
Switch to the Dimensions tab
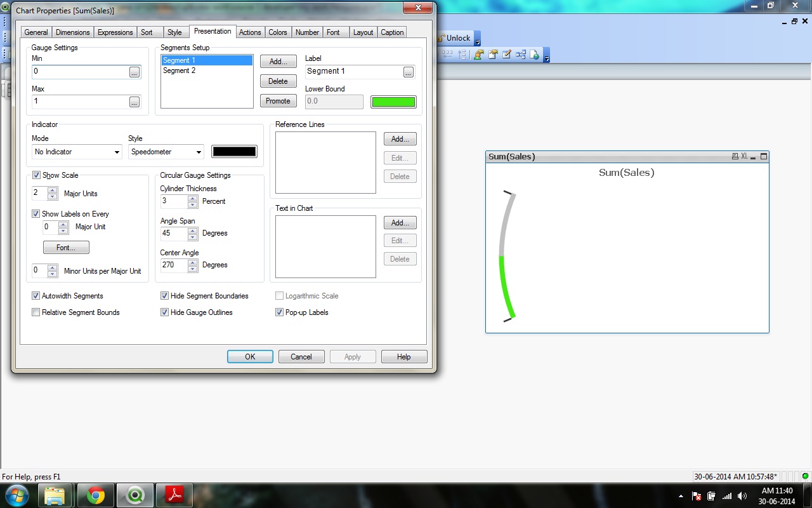(x=73, y=32)
